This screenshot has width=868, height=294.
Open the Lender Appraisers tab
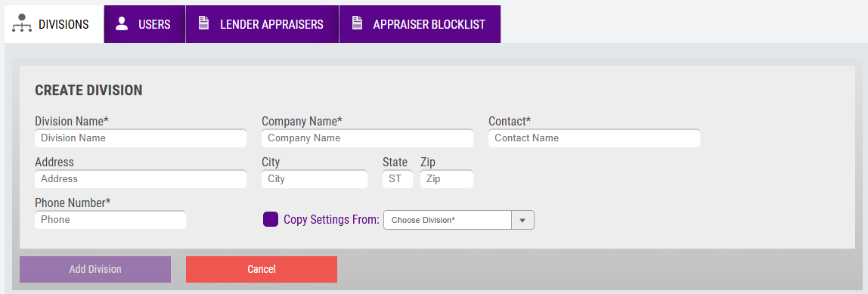[x=262, y=24]
